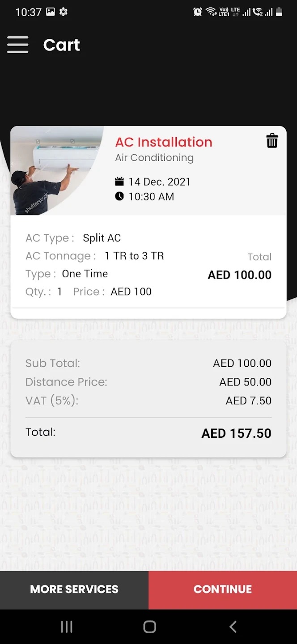Tap the clock icon beside 10:30 AM
The width and height of the screenshot is (297, 644).
pos(119,196)
